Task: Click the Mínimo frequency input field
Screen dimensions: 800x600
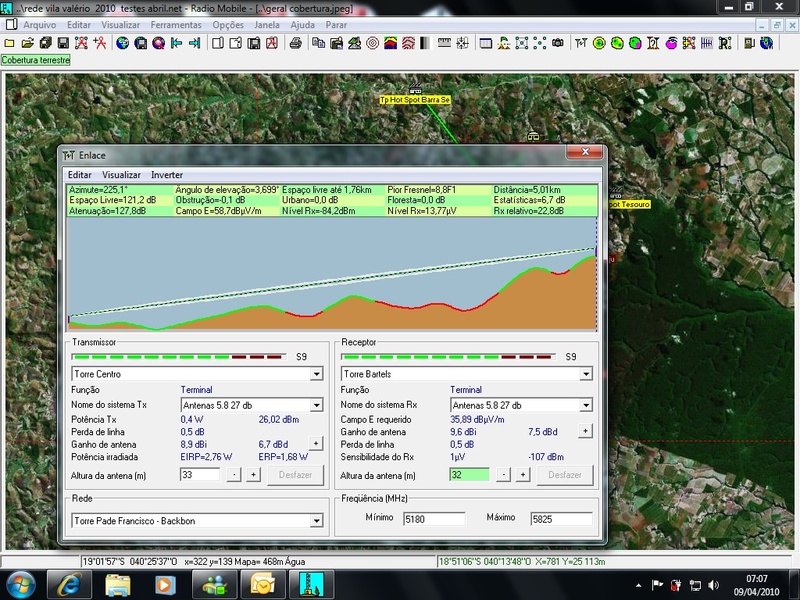Action: coord(434,520)
